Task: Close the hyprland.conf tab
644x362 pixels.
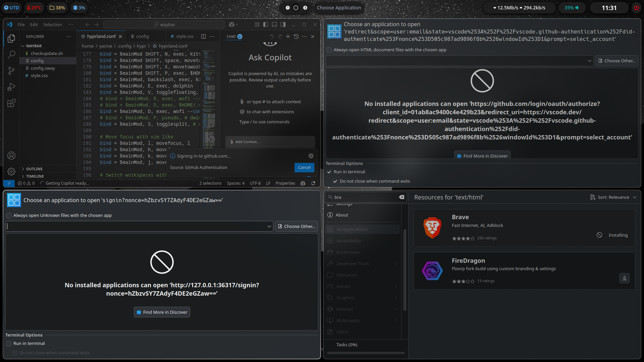Action: [x=120, y=37]
